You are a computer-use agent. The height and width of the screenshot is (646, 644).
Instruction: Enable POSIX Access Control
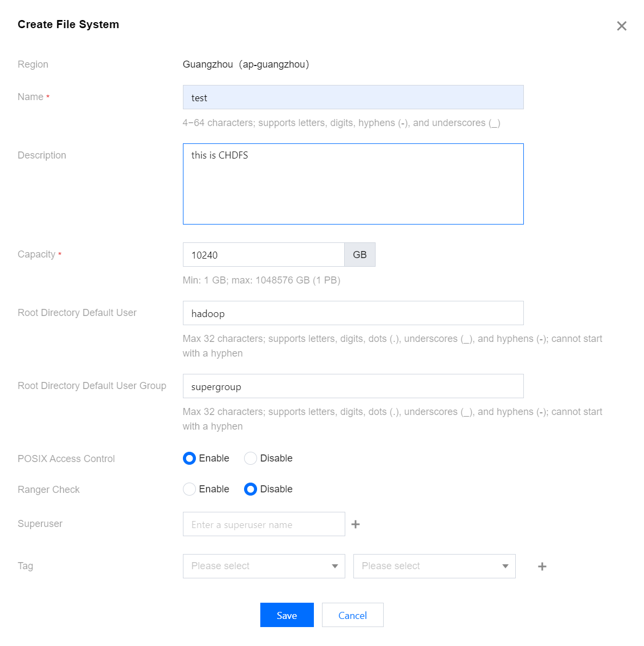[x=189, y=459]
